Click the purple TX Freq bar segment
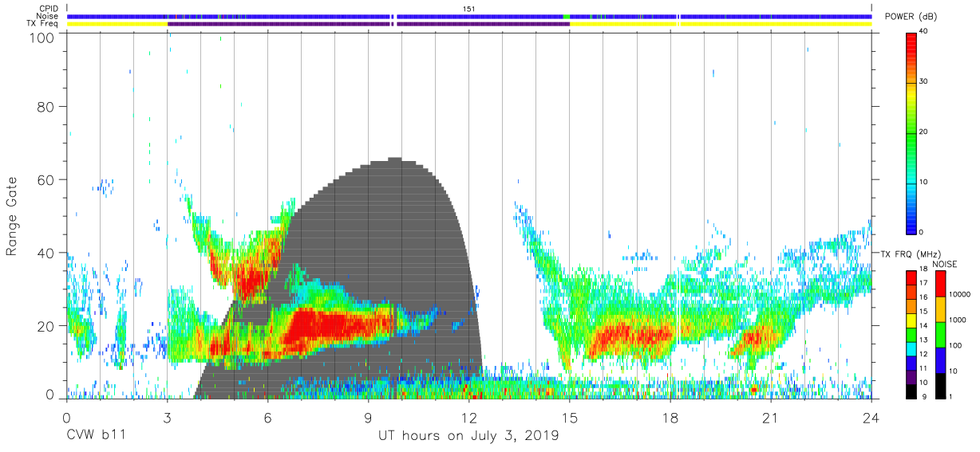This screenshot has height=452, width=980. click(368, 24)
